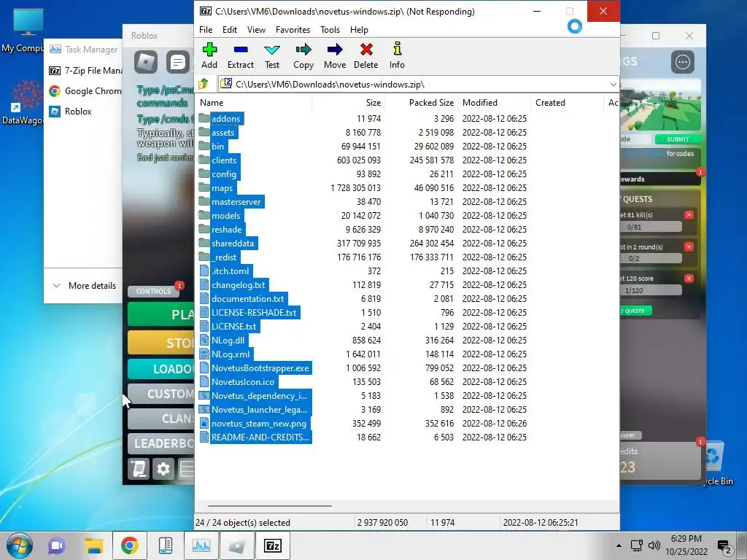Click the Roblox logo menu icon

pos(146,61)
